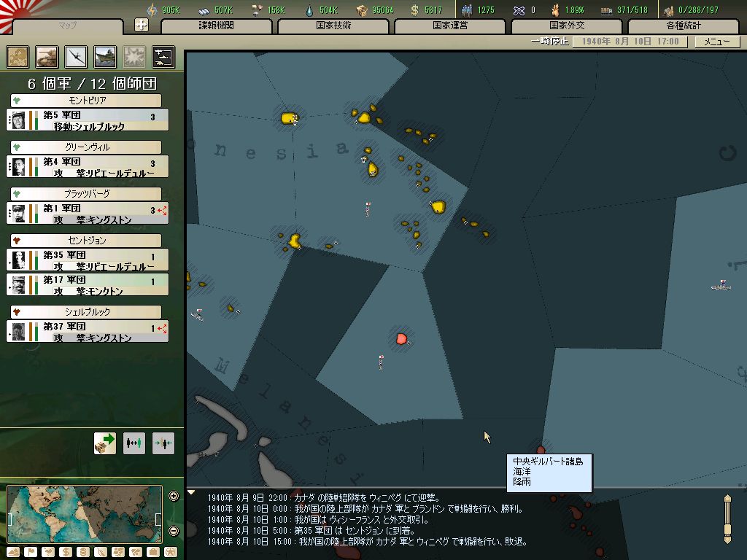This screenshot has width=747, height=560.
Task: Click the red island province on the map
Action: coord(402,338)
